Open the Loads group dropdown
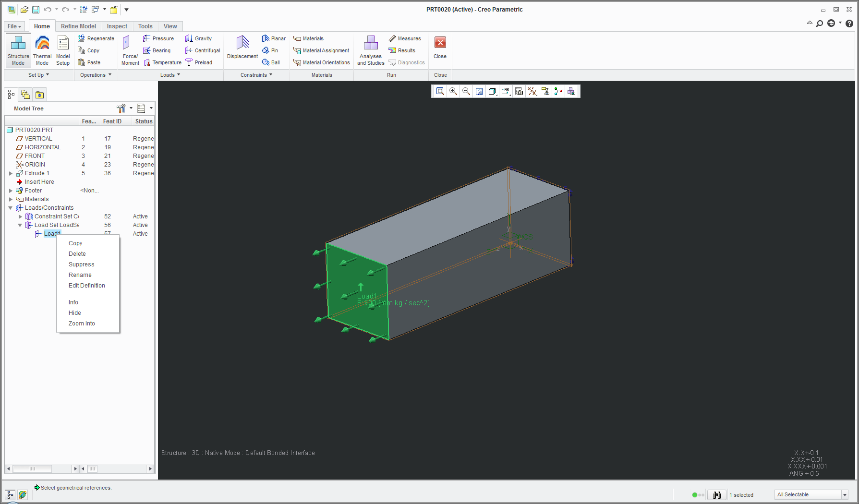Viewport: 859px width, 504px height. (170, 75)
